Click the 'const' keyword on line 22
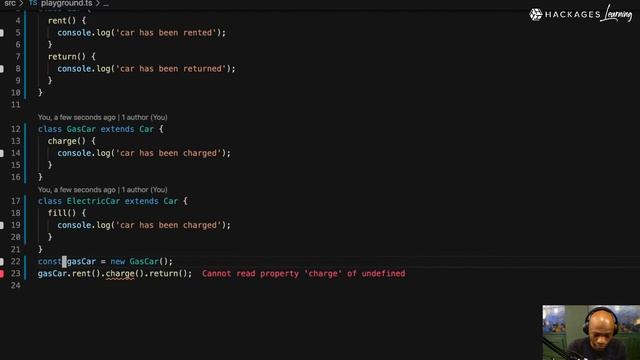640x360 pixels. tap(49, 261)
